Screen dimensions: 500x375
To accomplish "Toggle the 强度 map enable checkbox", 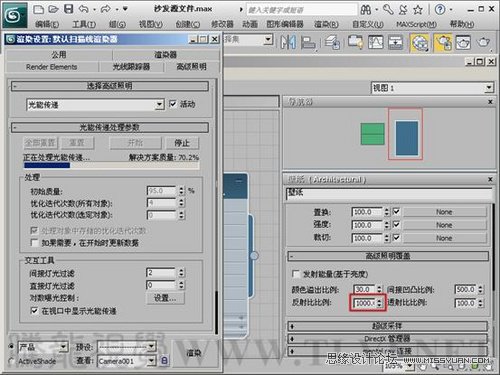I will point(396,224).
